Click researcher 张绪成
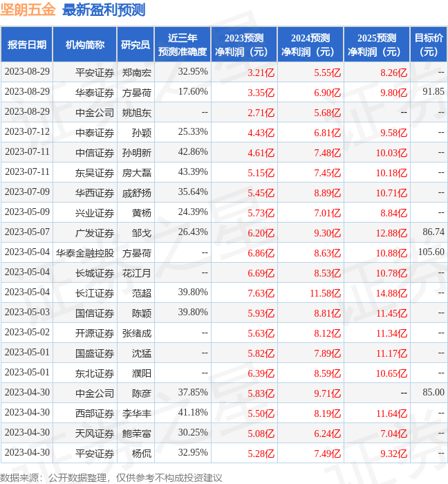Viewport: 448px width, 484px height. tap(137, 333)
